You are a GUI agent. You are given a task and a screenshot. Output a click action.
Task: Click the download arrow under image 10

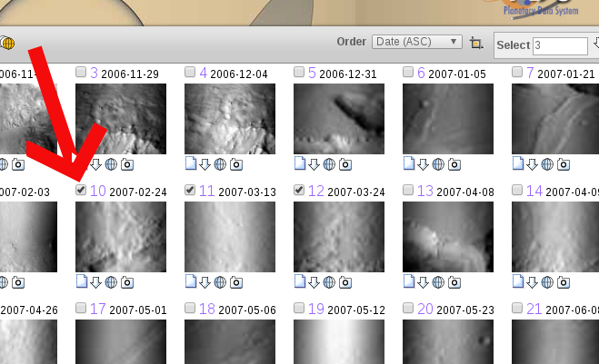95,282
